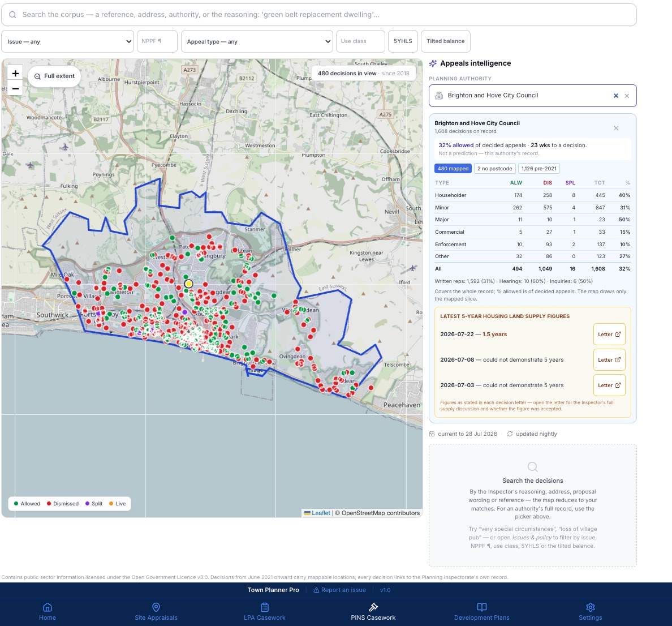The width and height of the screenshot is (672, 626).
Task: Zoom in on the appeals map
Action: point(15,74)
